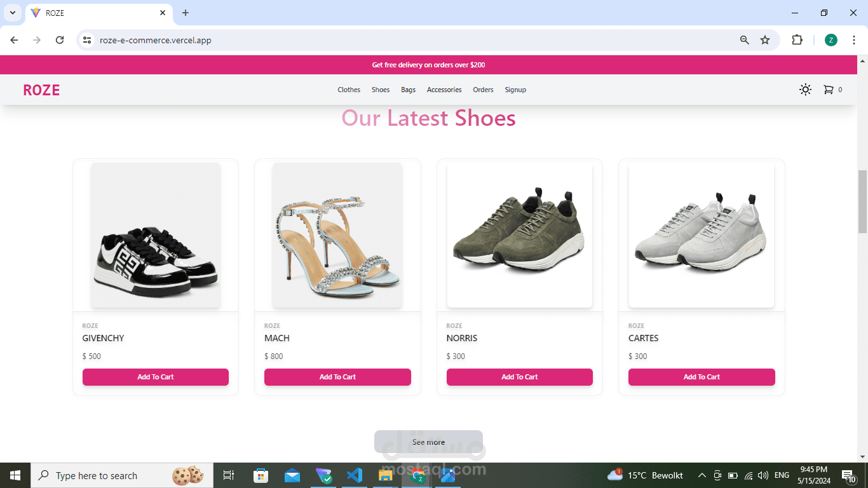The image size is (868, 488).
Task: Open the Mail app on the taskbar
Action: tap(292, 475)
